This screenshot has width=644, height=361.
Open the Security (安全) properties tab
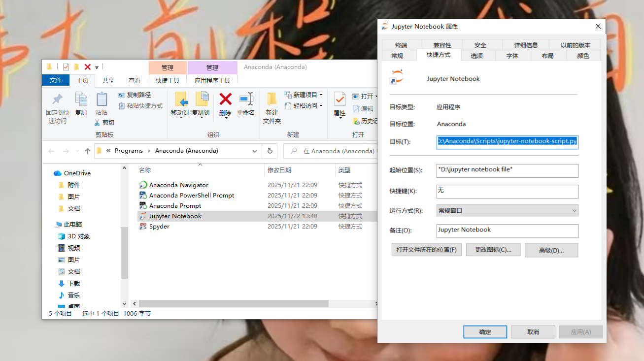click(480, 45)
